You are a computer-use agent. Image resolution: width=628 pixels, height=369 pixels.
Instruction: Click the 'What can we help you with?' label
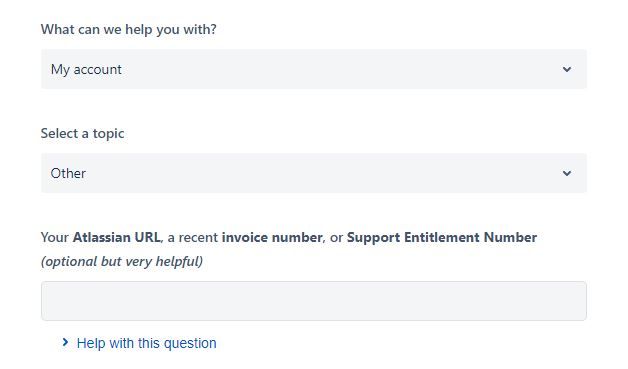tap(129, 30)
